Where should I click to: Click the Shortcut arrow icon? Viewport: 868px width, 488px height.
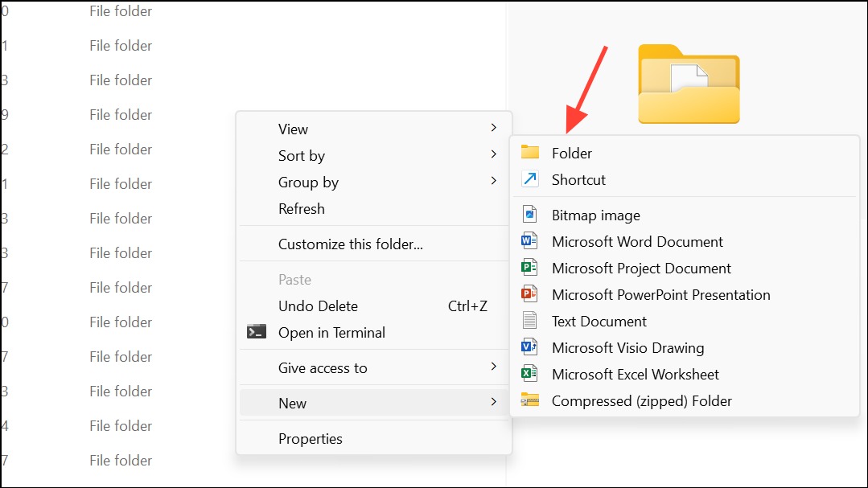coord(529,179)
